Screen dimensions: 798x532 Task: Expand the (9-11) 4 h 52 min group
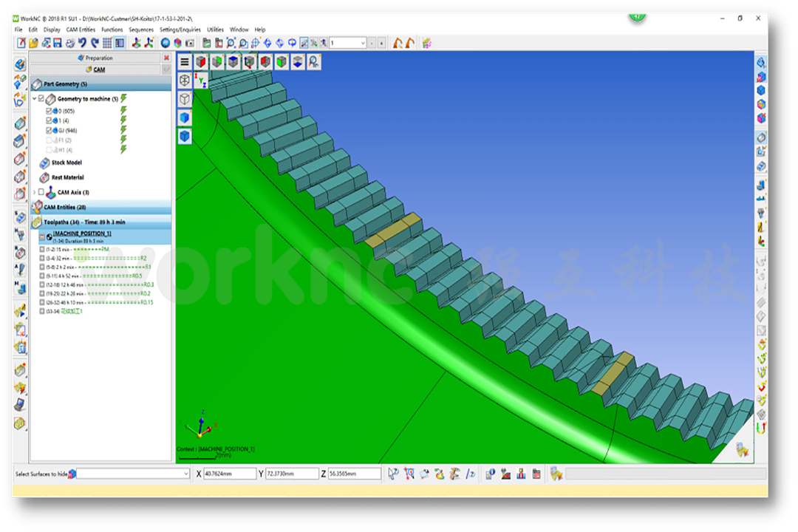pyautogui.click(x=42, y=276)
